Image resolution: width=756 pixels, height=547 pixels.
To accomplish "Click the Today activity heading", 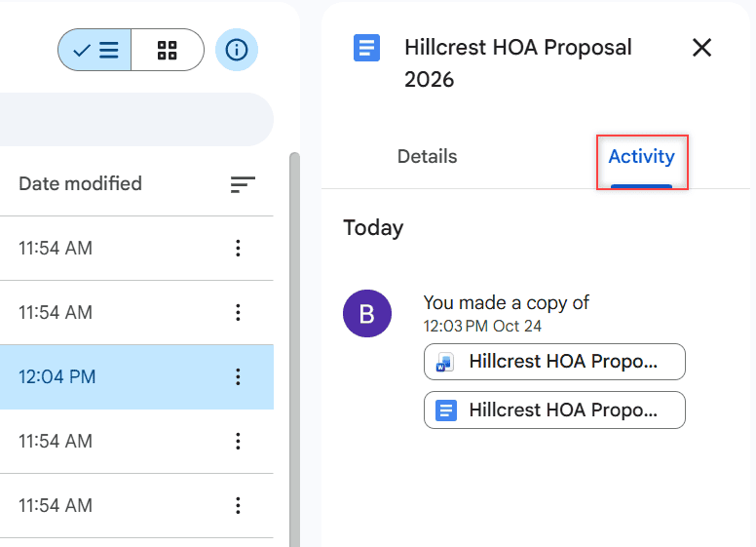I will tap(373, 228).
